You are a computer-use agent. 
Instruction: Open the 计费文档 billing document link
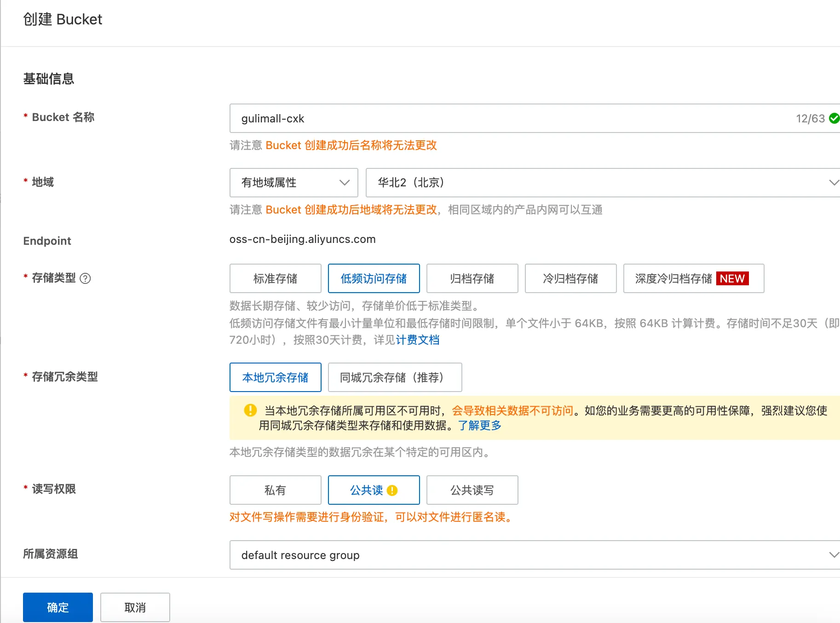[x=418, y=340]
